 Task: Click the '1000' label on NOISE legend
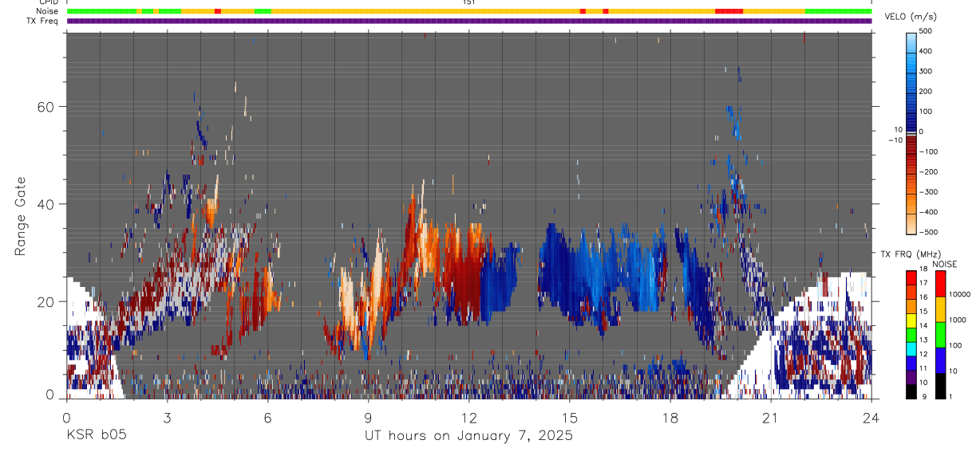coord(958,320)
